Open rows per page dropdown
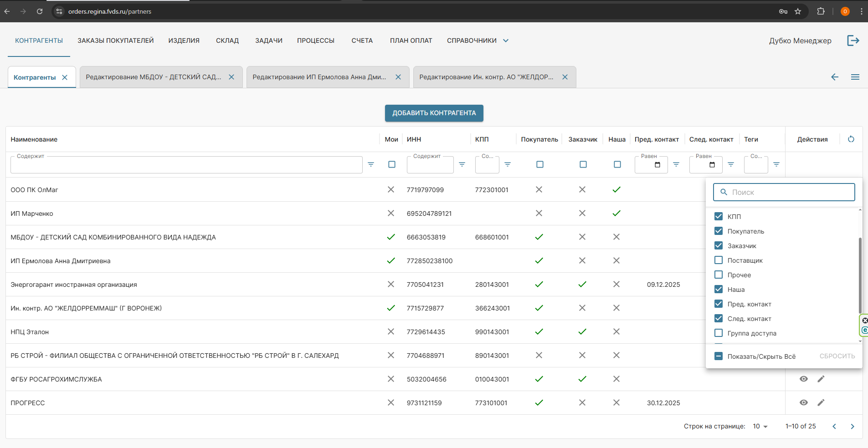Screen dimensions: 868x448 (760, 426)
